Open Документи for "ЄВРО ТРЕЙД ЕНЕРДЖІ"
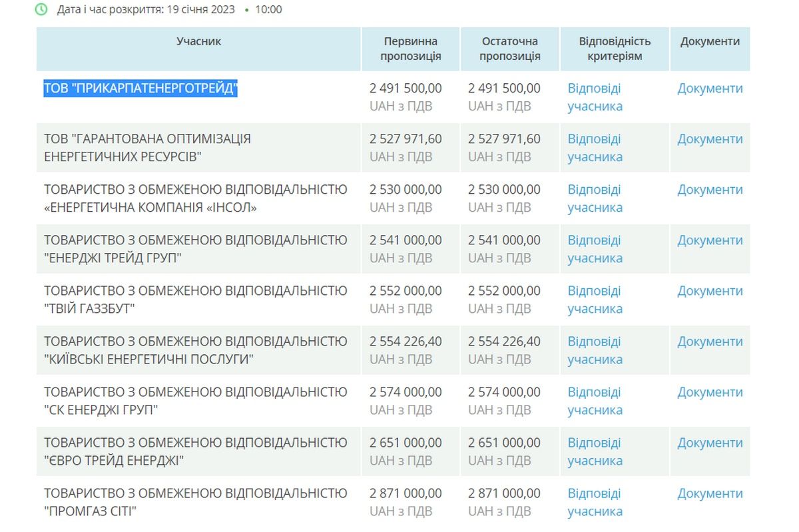This screenshot has height=532, width=799. pyautogui.click(x=710, y=442)
